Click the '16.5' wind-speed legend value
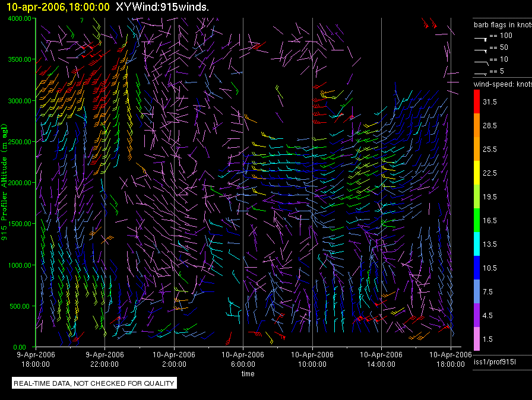Screen dimensions: 532x400 490,221
